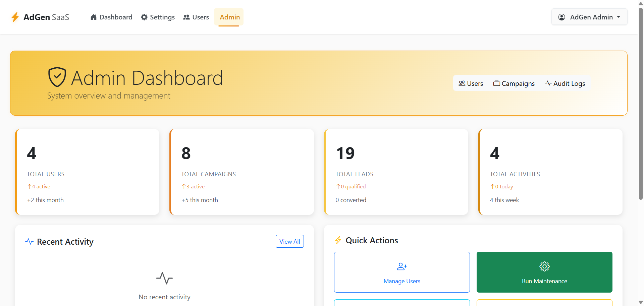
Task: Click the up arrow next to 0 qualified
Action: coord(338,186)
